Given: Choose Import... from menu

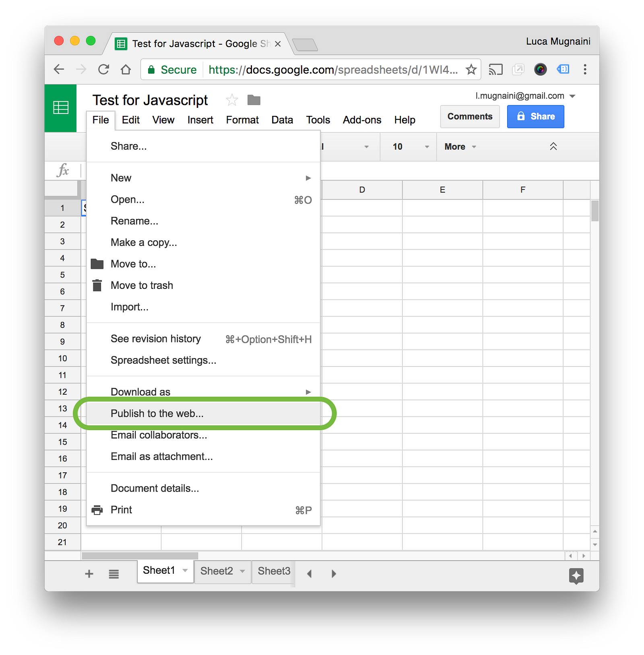Looking at the screenshot, I should [203, 307].
